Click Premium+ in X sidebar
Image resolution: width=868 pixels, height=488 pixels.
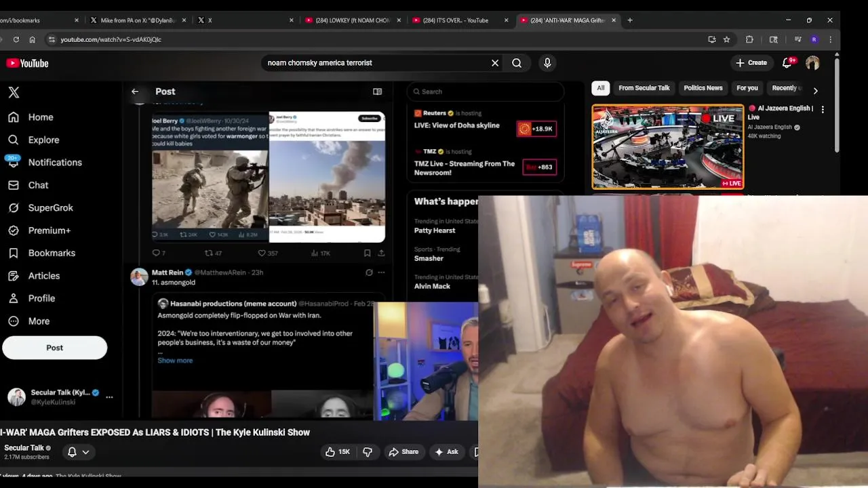click(39, 230)
